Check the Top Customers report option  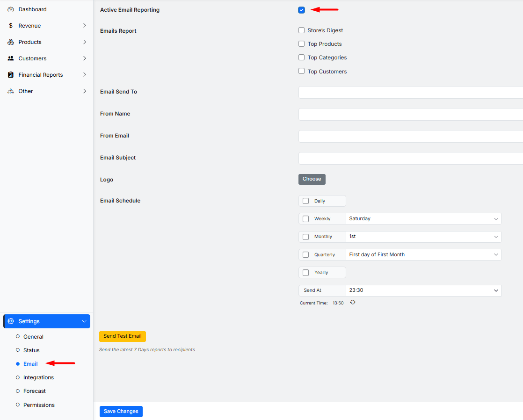(302, 72)
